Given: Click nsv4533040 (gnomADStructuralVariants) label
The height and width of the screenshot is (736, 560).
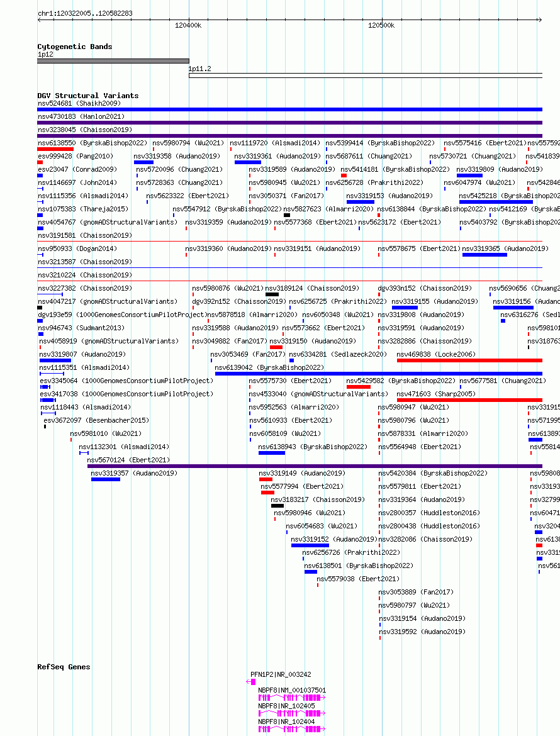Looking at the screenshot, I should point(319,393).
